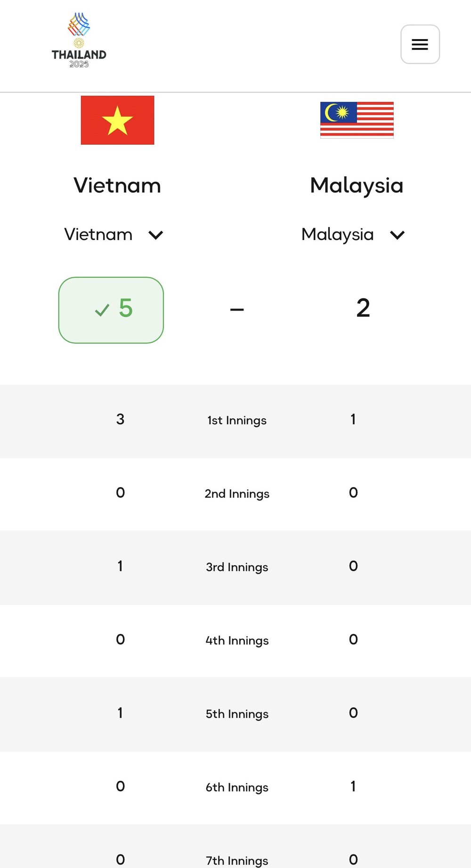Click the Malaysia flag image
This screenshot has width=471, height=868.
357,120
